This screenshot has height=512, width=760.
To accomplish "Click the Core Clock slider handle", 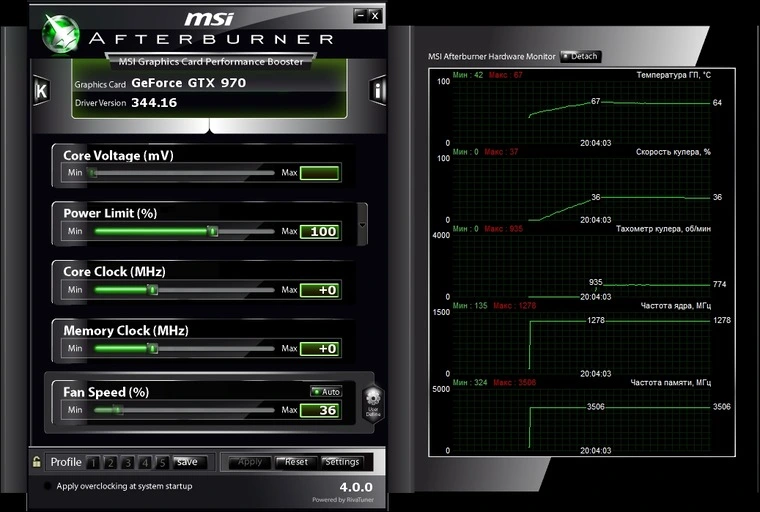I will 152,290.
